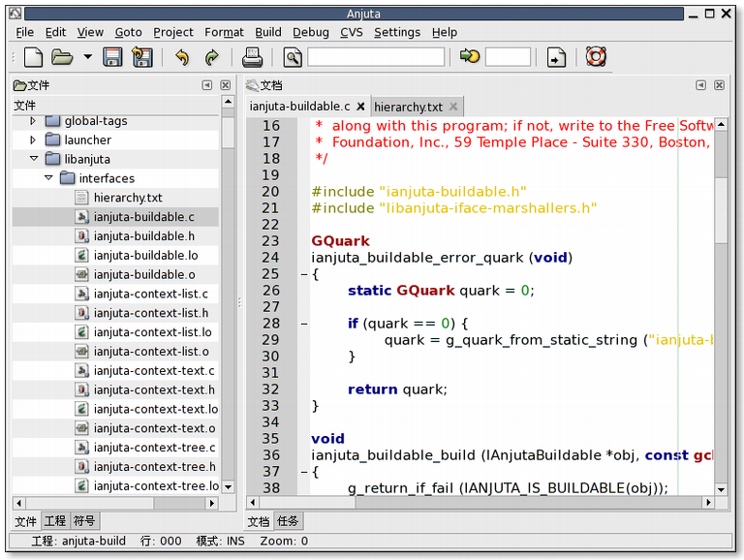Click the Redo arrow icon

tap(211, 57)
